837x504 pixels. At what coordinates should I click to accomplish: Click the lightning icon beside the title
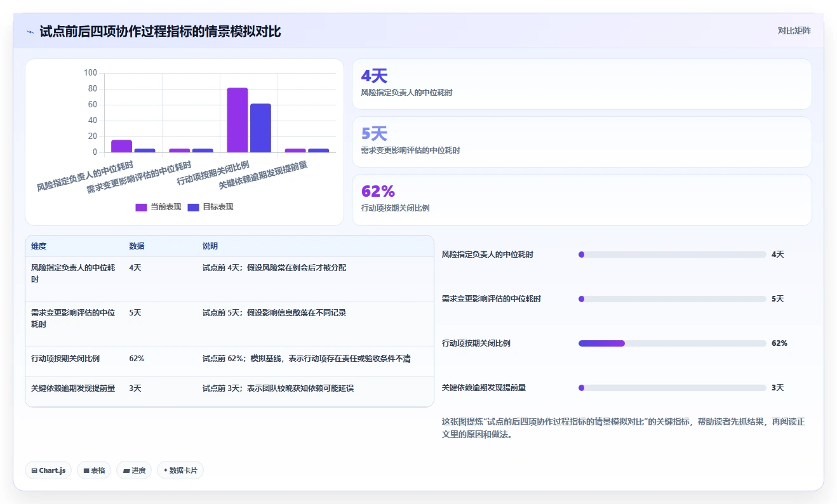tap(30, 32)
